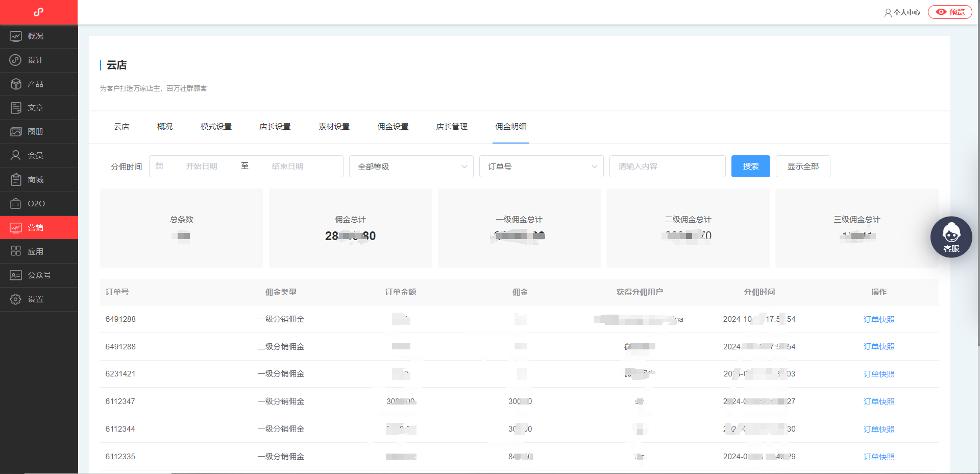
Task: Click the 分佣时间 column header
Action: [759, 292]
